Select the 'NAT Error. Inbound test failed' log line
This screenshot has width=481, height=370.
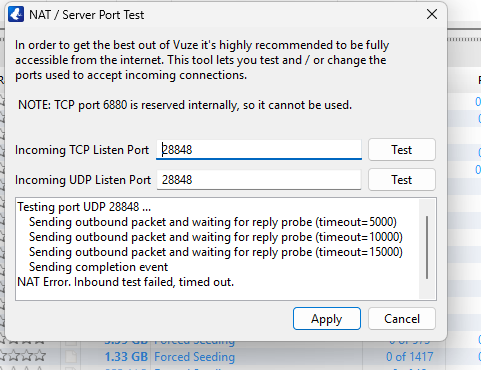tap(126, 282)
